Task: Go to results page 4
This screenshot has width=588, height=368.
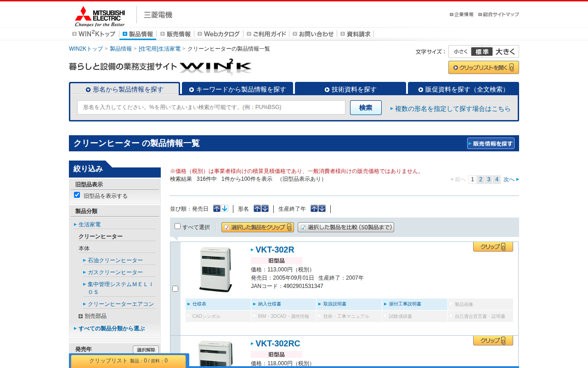Action: pyautogui.click(x=497, y=179)
